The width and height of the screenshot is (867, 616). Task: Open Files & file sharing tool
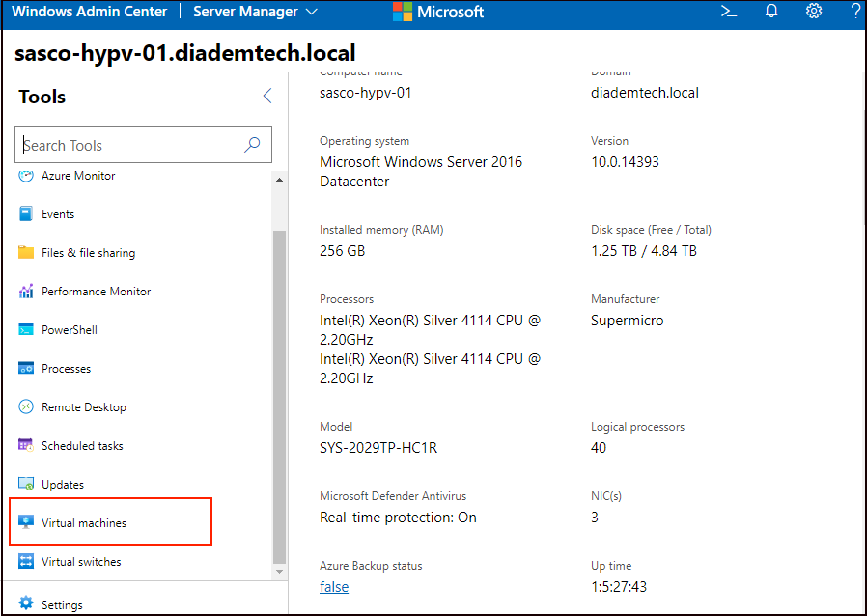click(88, 253)
